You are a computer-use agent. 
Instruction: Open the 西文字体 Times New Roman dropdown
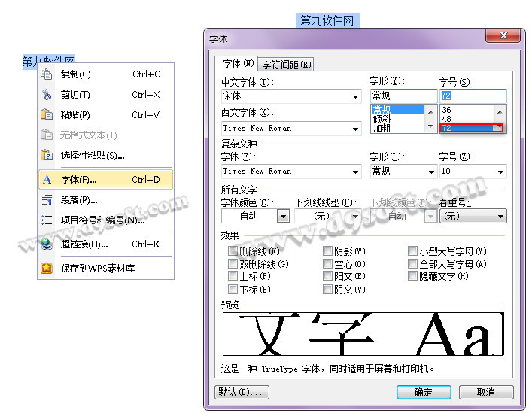(x=291, y=129)
